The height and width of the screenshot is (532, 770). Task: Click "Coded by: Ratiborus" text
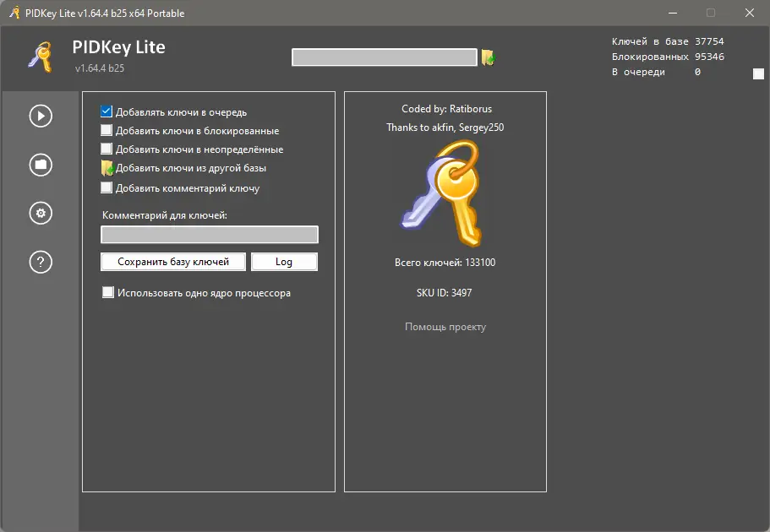click(447, 109)
